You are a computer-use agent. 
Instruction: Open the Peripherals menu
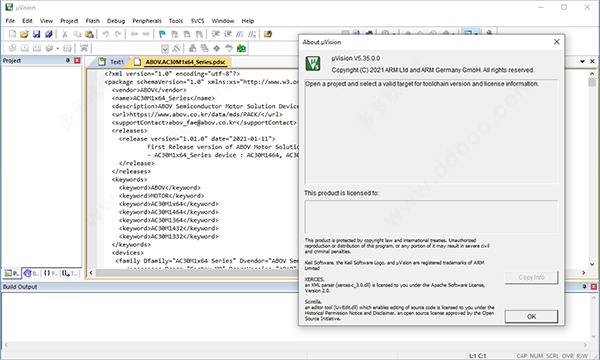click(x=147, y=21)
